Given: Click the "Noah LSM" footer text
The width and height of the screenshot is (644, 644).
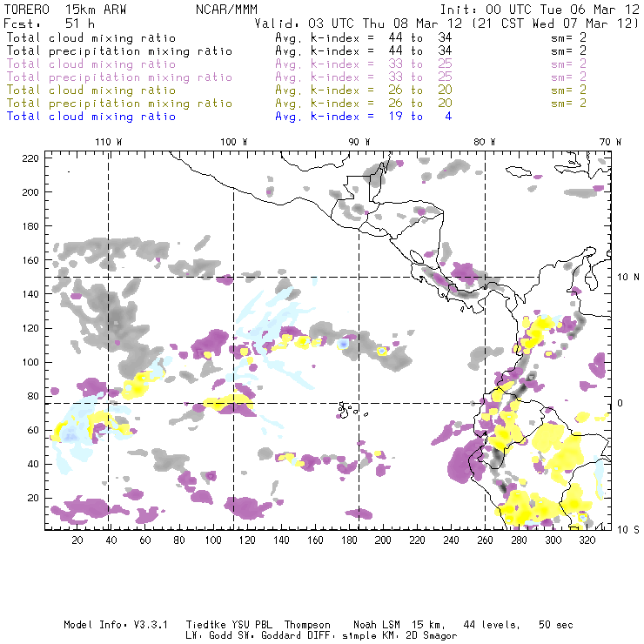Looking at the screenshot, I should (x=377, y=625).
